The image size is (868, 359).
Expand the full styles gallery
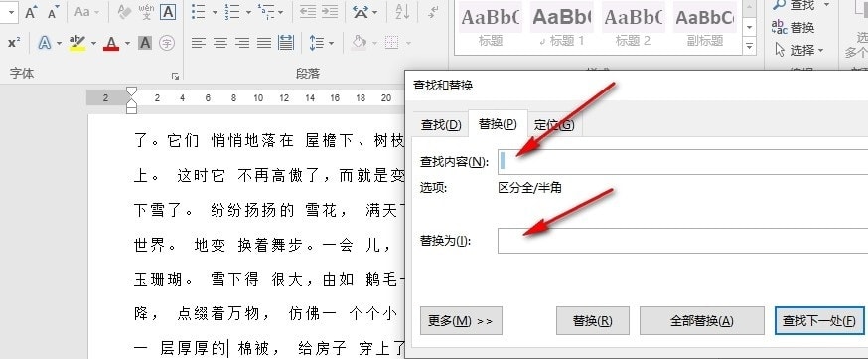pos(750,46)
